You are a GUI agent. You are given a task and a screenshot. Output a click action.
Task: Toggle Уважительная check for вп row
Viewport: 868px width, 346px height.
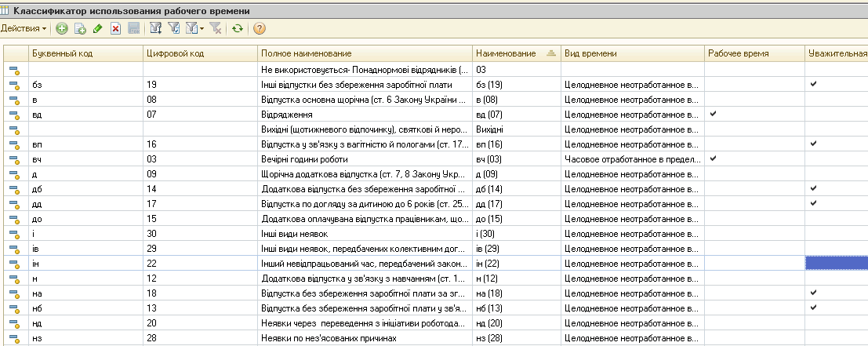tap(813, 144)
